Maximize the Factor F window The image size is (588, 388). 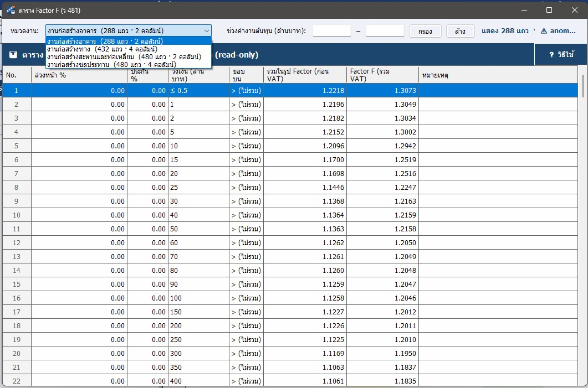point(549,10)
